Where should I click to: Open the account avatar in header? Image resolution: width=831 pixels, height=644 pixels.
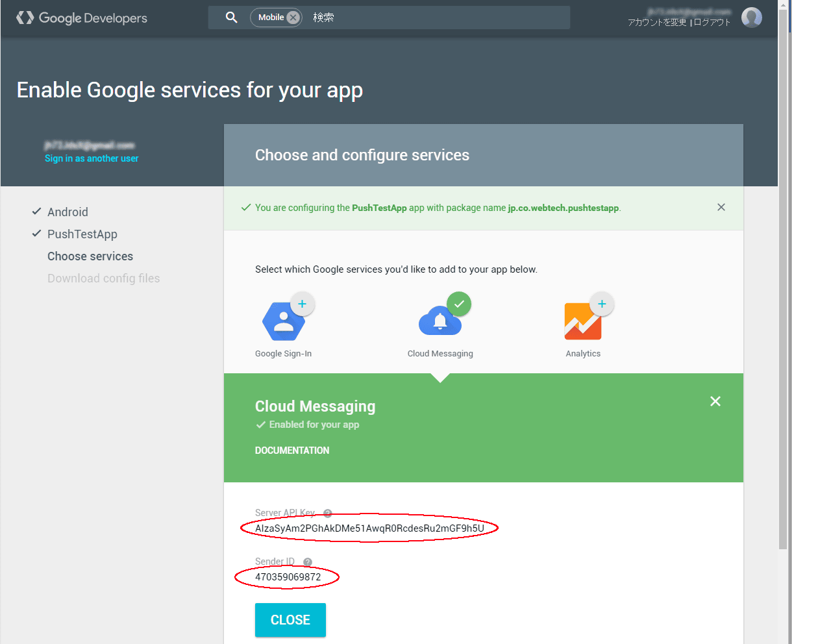click(751, 18)
